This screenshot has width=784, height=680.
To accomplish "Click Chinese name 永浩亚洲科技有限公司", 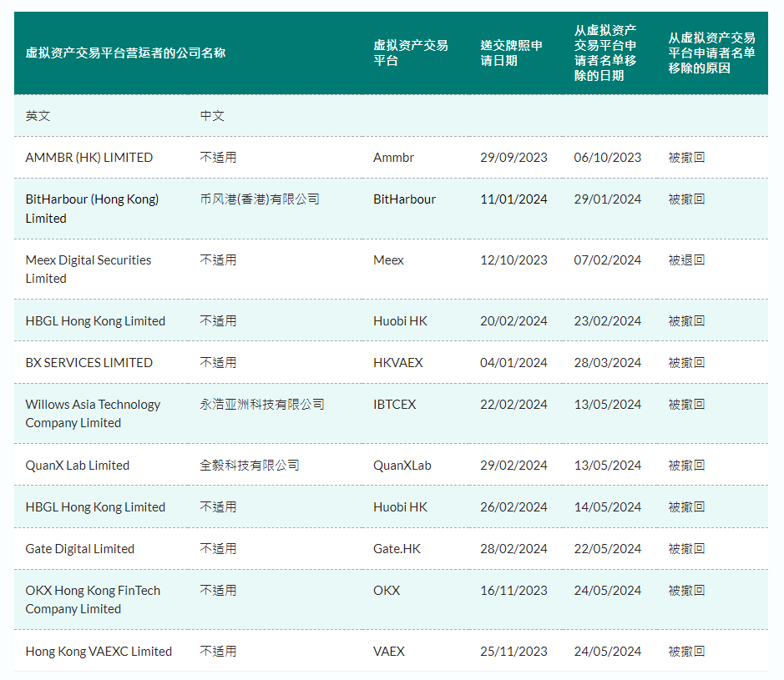I will 262,404.
